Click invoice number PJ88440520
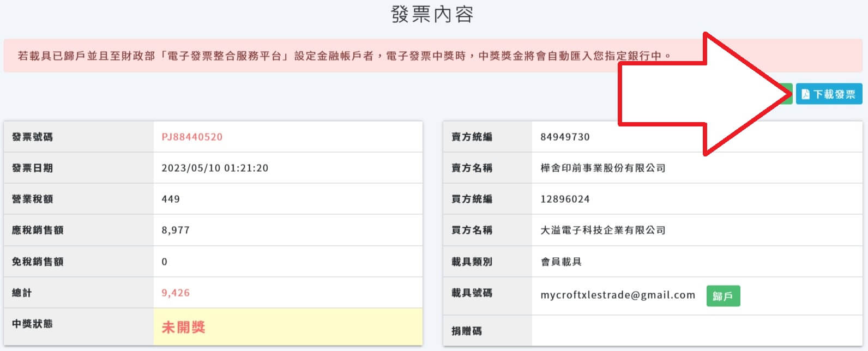This screenshot has width=868, height=351. point(192,137)
